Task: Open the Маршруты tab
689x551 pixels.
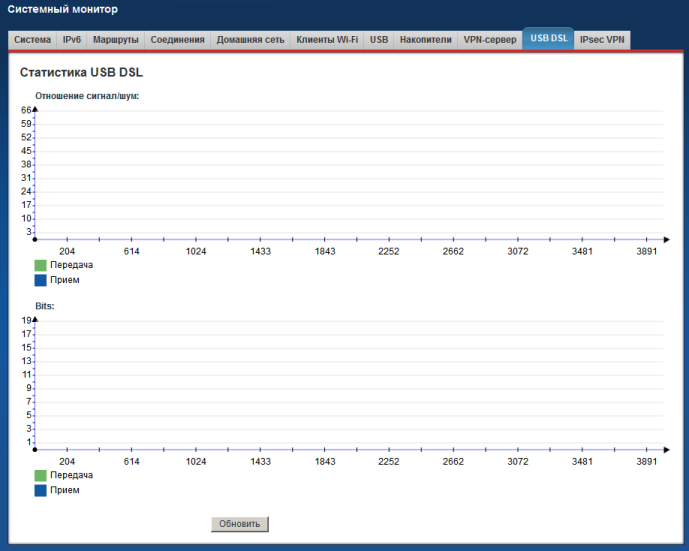Action: click(115, 40)
